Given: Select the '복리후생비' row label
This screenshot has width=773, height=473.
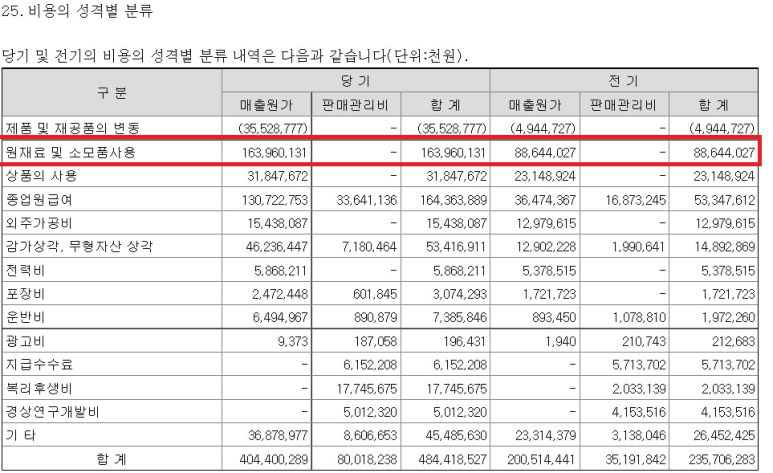Looking at the screenshot, I should (x=39, y=388).
